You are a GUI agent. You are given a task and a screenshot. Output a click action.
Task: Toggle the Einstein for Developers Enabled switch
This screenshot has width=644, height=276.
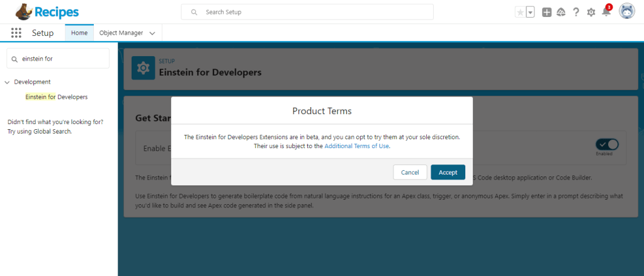pos(608,144)
